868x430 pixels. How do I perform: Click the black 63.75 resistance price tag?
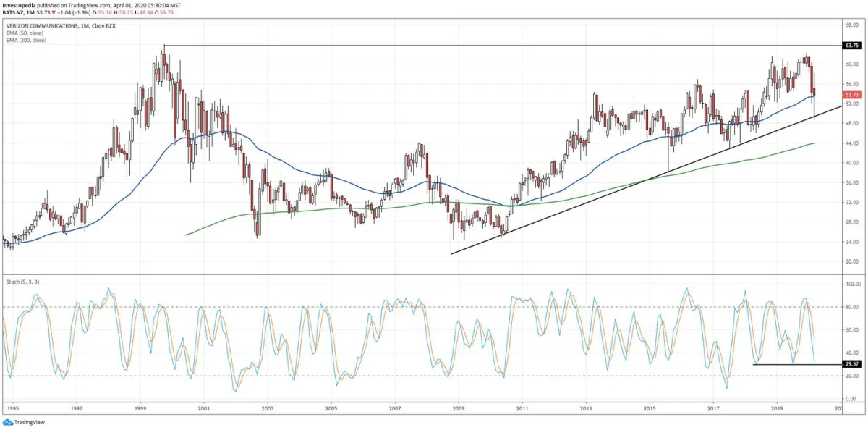point(852,46)
